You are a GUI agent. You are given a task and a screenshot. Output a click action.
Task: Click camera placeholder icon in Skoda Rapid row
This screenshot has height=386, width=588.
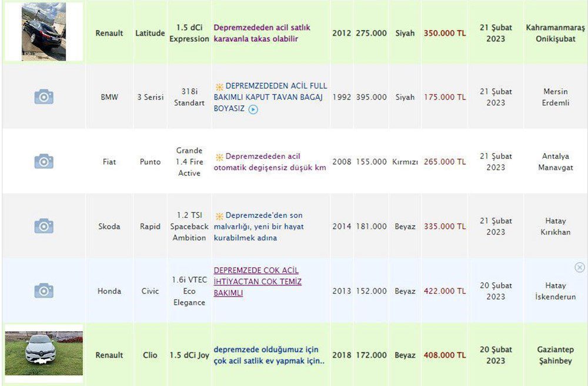click(x=44, y=226)
